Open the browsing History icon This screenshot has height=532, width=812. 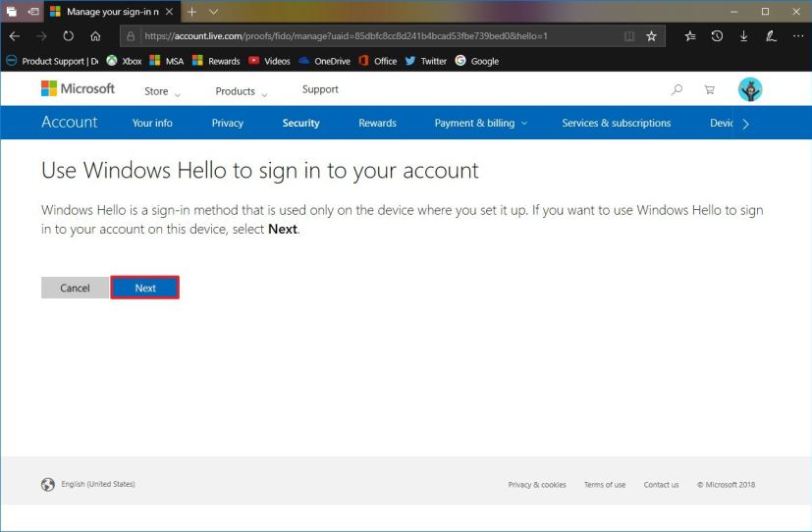(x=717, y=36)
